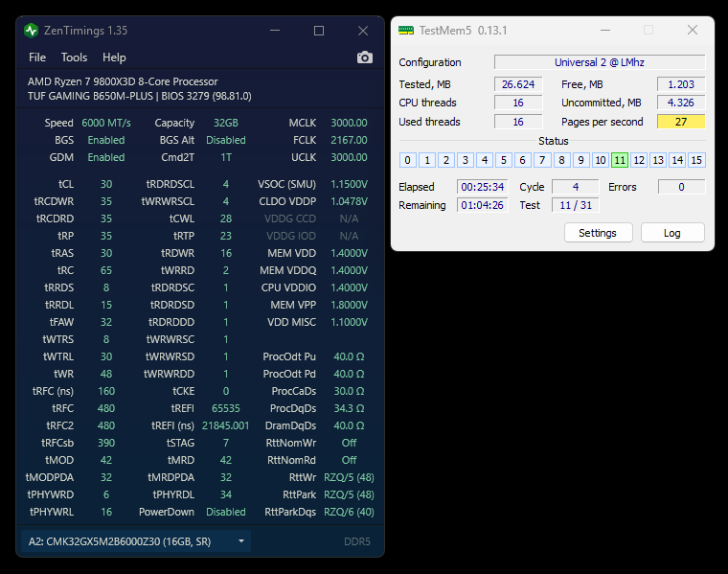The image size is (728, 574).
Task: Click the tREFI value 65535
Action: [x=226, y=408]
